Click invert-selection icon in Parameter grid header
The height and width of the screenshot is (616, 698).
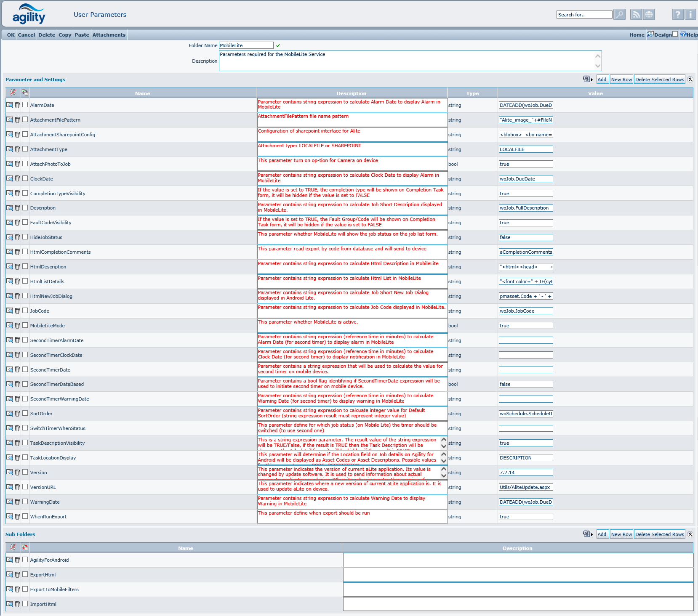coord(25,93)
